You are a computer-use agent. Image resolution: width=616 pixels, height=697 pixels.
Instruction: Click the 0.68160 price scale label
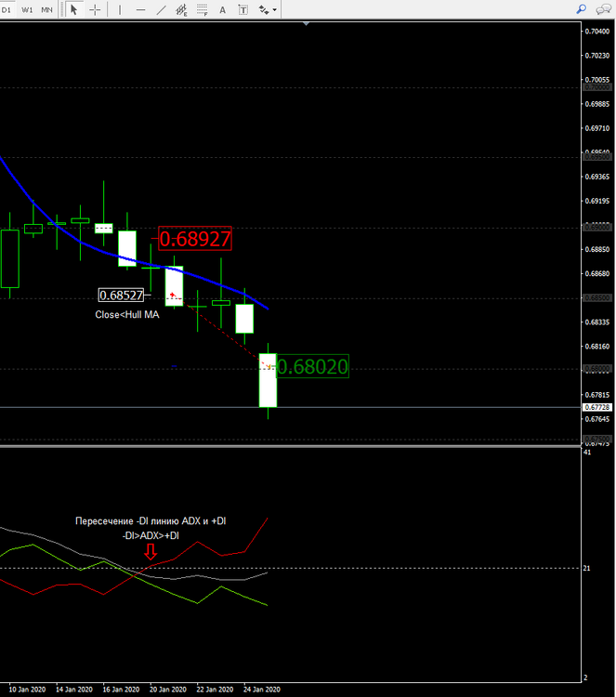pyautogui.click(x=596, y=347)
